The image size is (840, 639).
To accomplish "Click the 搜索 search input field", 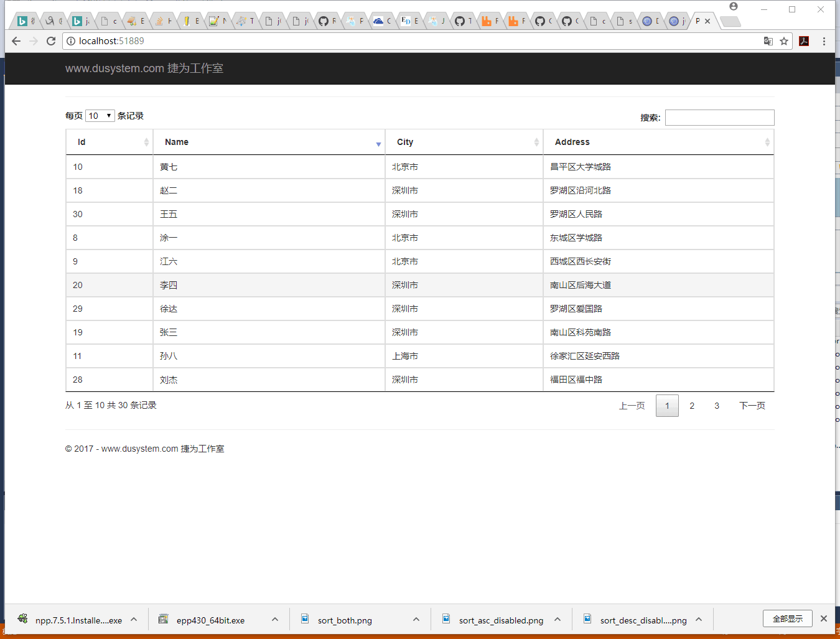I will pyautogui.click(x=719, y=118).
